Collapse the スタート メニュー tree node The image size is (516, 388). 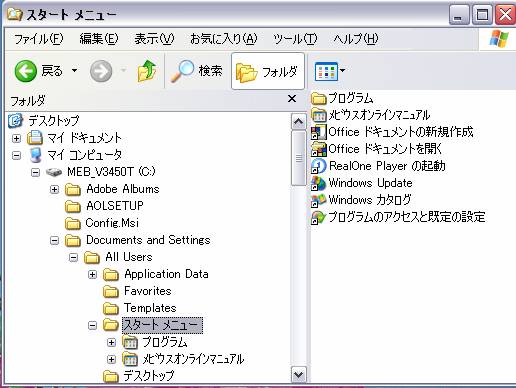coord(92,326)
